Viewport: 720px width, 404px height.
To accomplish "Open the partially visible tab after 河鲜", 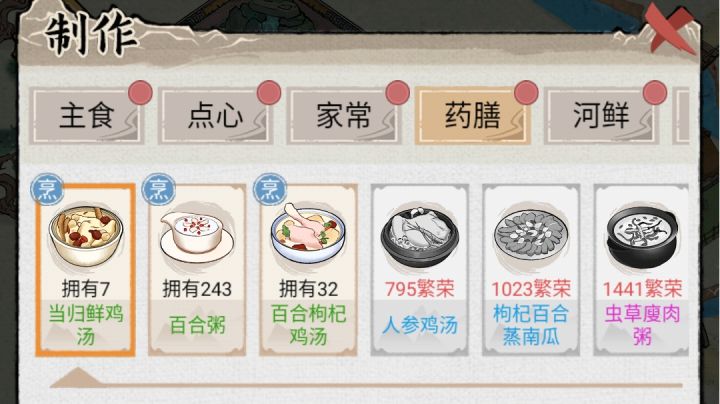I will [681, 117].
